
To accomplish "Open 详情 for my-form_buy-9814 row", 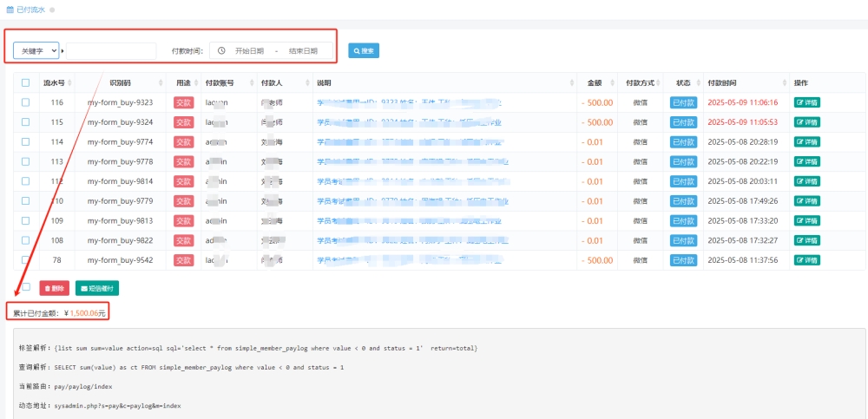I will (806, 181).
